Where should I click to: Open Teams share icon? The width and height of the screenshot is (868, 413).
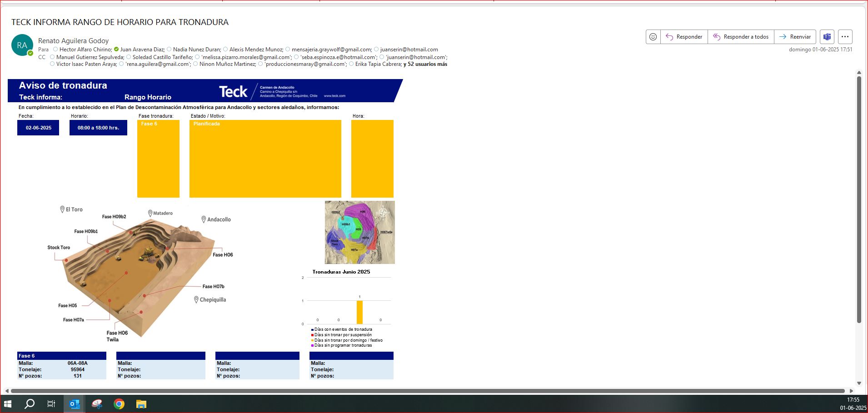[827, 37]
